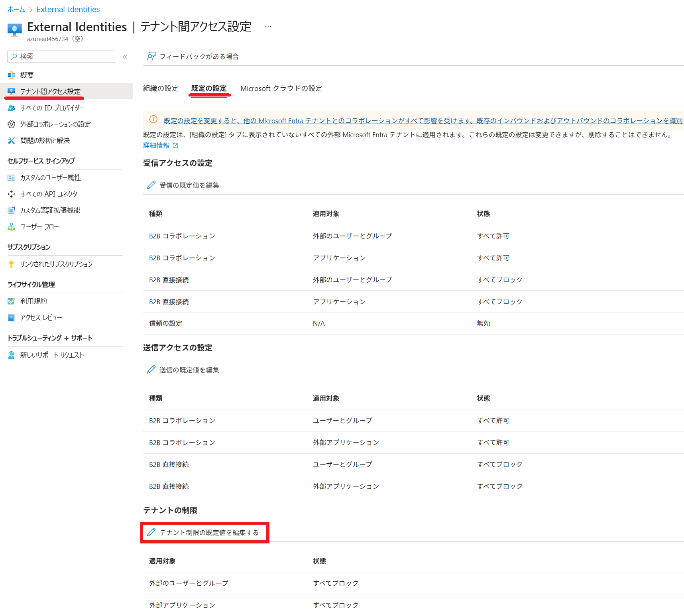
Task: Click the search magnifier icon
Action: 14,57
